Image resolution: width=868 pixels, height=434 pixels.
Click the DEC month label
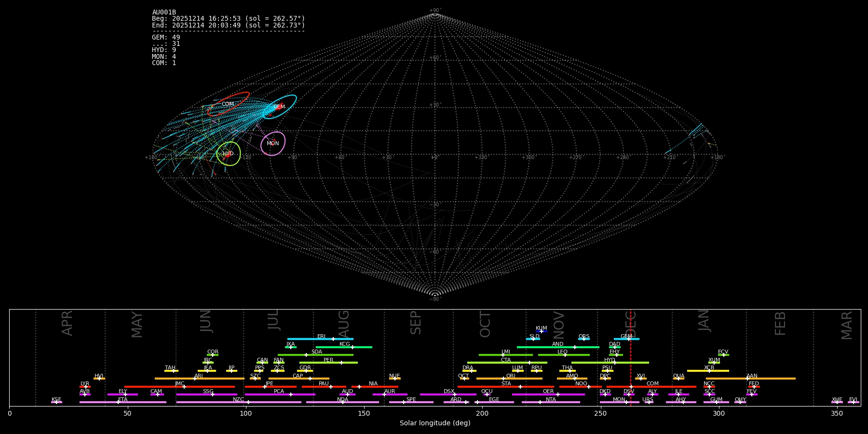point(631,324)
